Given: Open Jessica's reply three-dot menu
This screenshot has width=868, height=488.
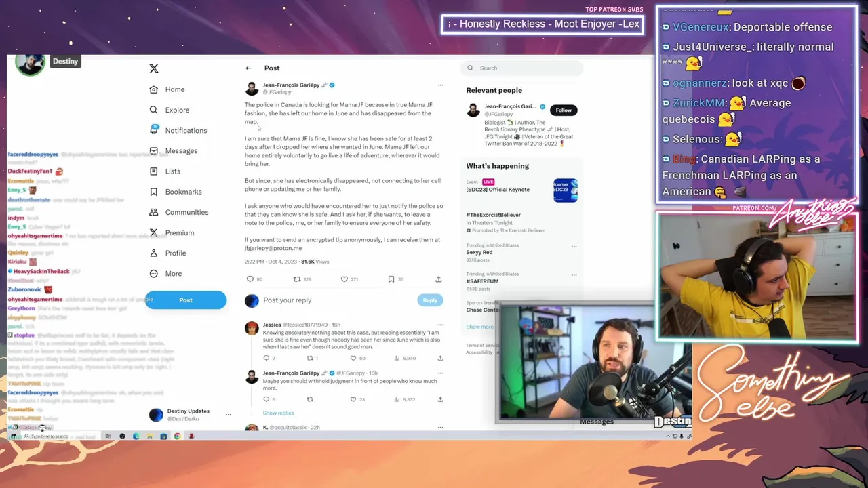Looking at the screenshot, I should (440, 325).
